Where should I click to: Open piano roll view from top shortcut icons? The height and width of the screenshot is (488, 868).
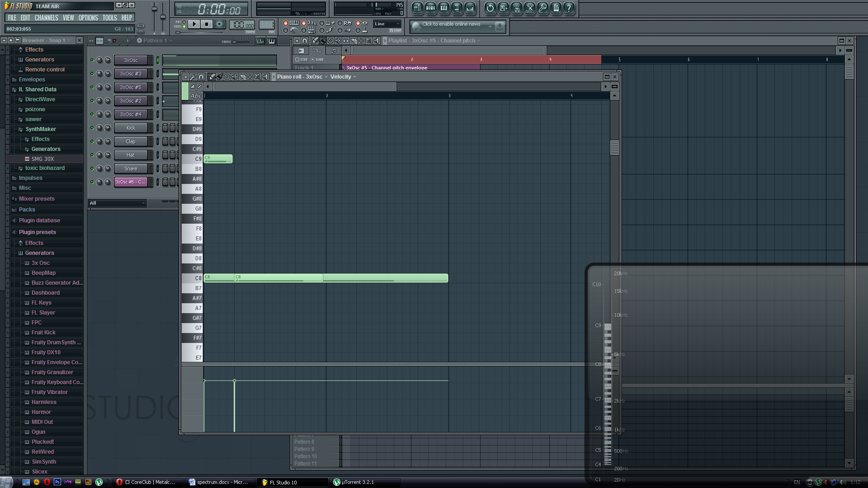[x=443, y=8]
